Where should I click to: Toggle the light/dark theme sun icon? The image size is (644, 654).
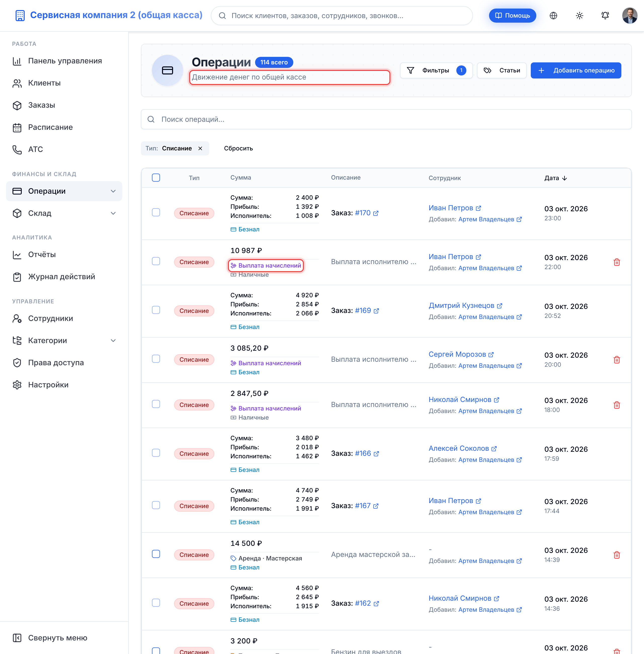[579, 16]
